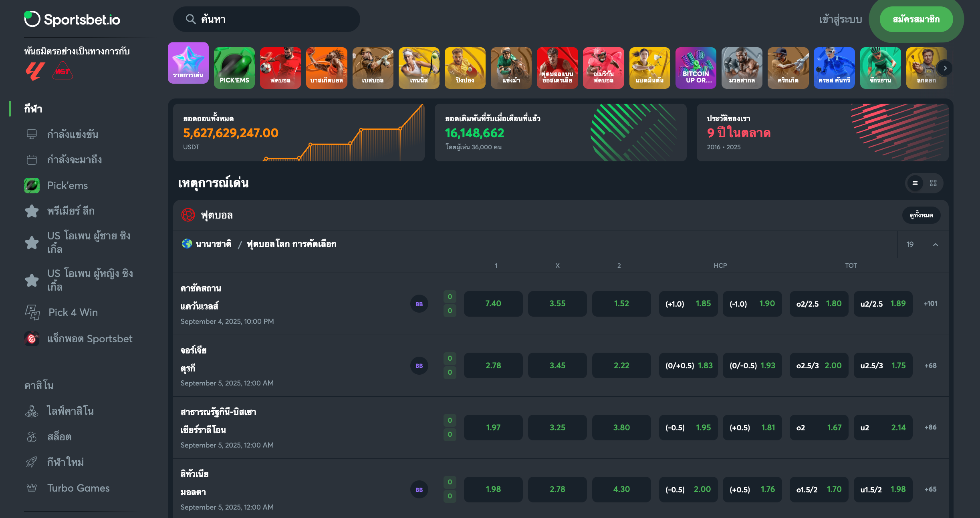
Task: Click the ดูทั้งหมด view all button
Action: pos(921,215)
